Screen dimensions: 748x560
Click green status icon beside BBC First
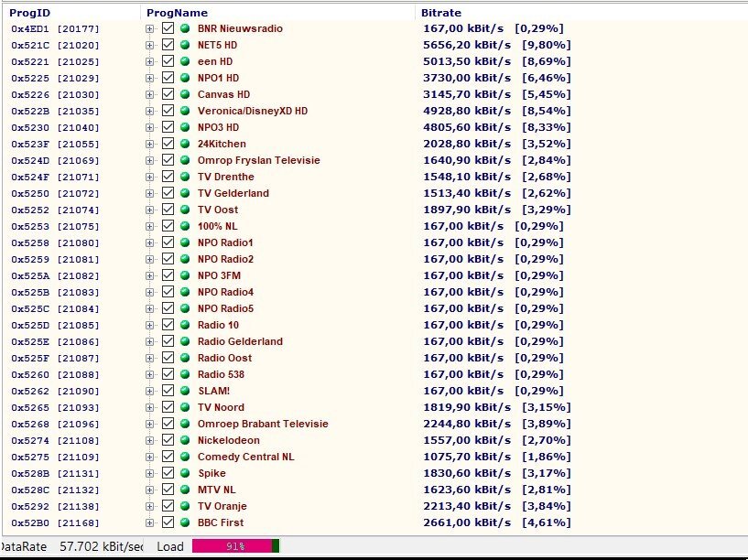[185, 522]
